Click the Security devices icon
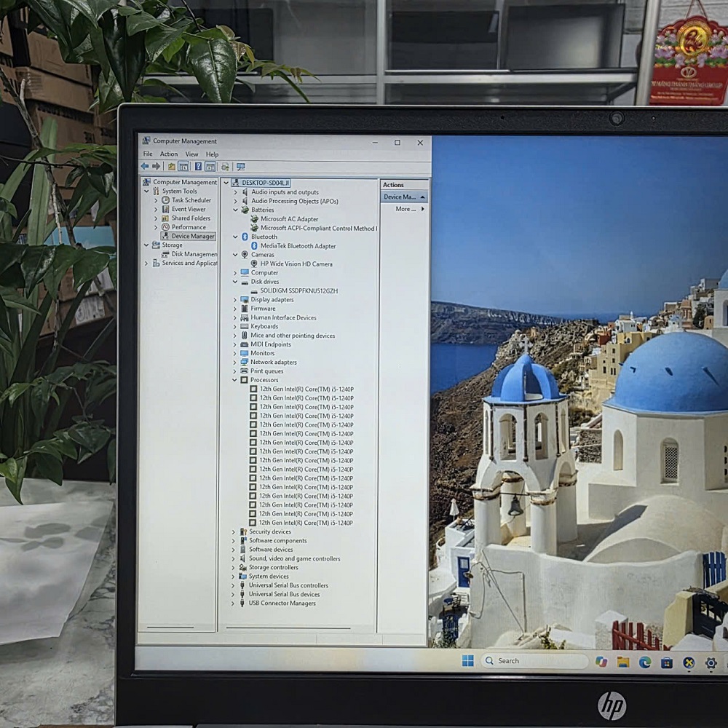Image resolution: width=728 pixels, height=728 pixels. coord(243,531)
